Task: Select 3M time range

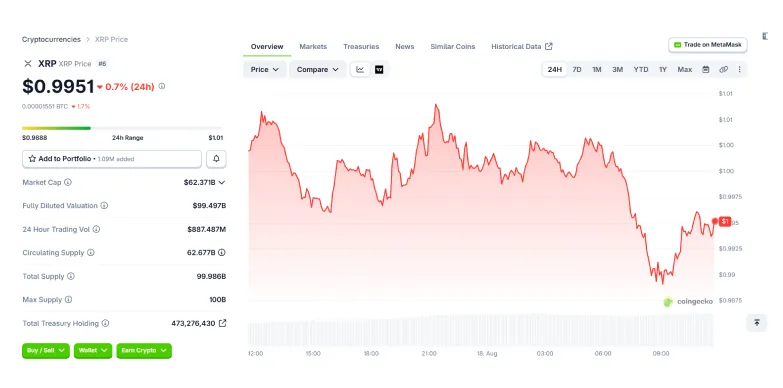Action: 618,69
